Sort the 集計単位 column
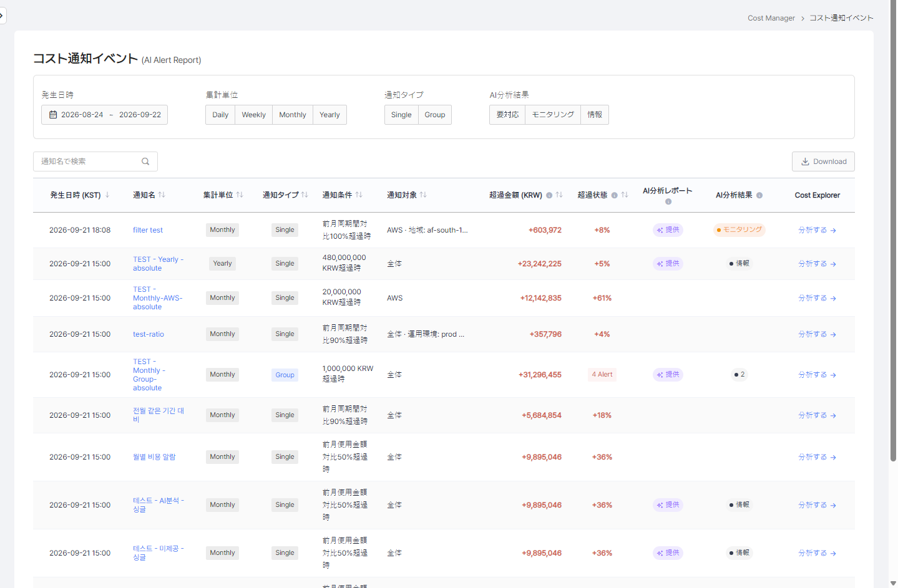The image size is (898, 588). (x=240, y=195)
